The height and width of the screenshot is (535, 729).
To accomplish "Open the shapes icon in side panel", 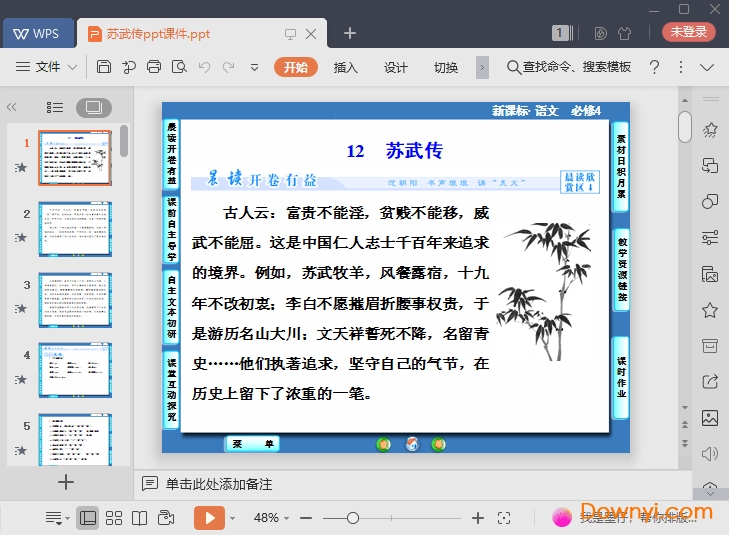I will pos(710,201).
